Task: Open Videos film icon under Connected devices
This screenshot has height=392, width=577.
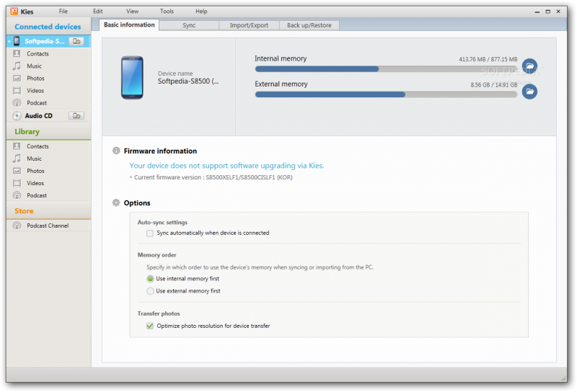Action: point(17,91)
